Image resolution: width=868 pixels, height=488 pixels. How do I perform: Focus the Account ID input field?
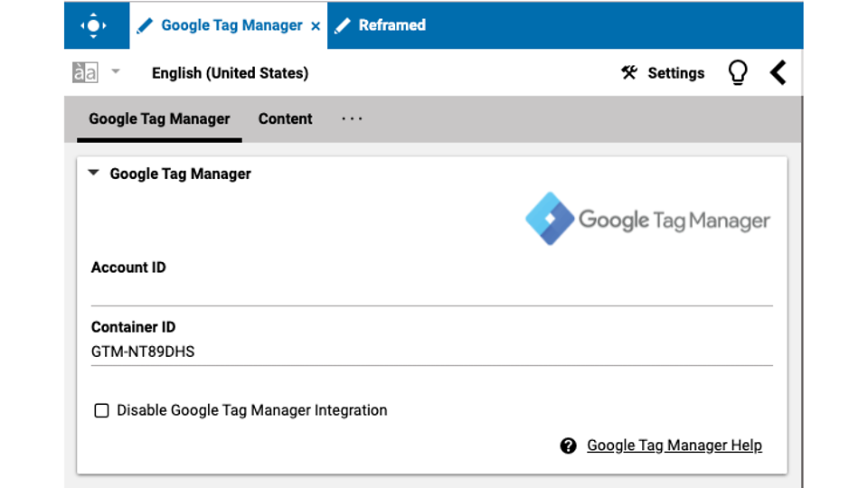[432, 293]
